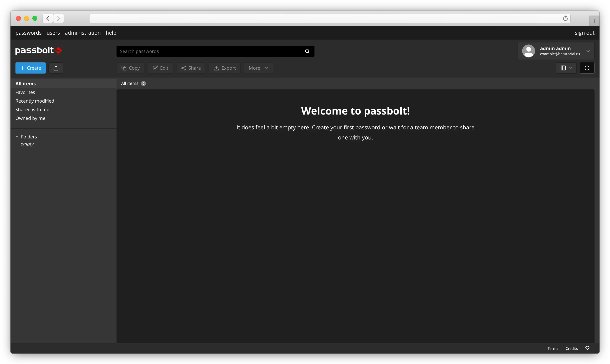Image resolution: width=610 pixels, height=364 pixels.
Task: Click the sign out link
Action: tap(584, 33)
